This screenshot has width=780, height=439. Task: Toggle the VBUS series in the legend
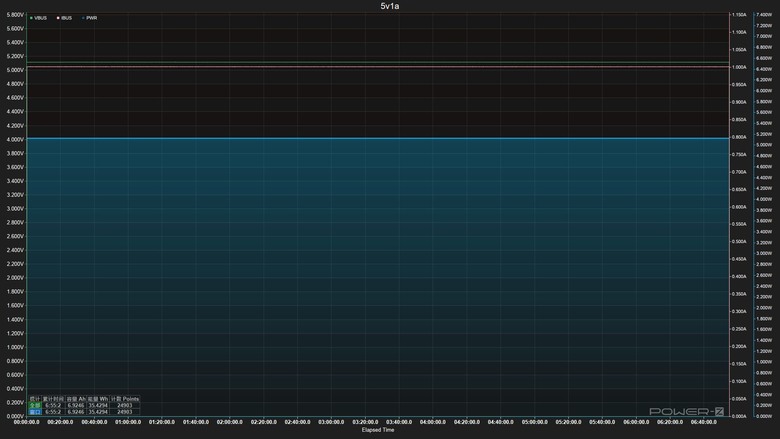click(38, 18)
